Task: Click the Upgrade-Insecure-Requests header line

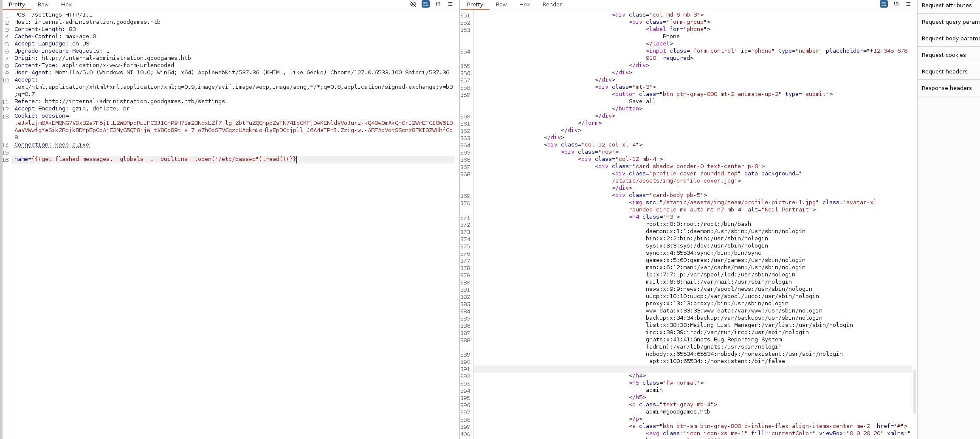Action: (x=62, y=51)
